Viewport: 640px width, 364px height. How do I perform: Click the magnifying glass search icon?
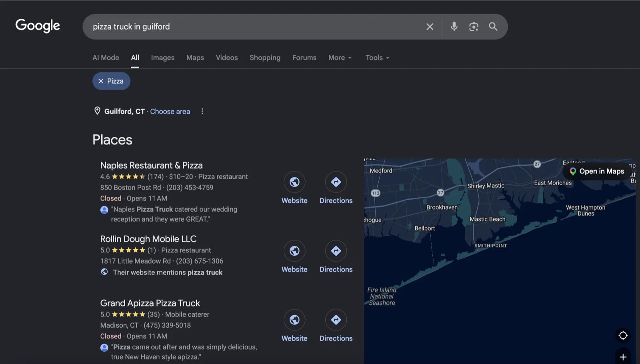[x=493, y=27]
